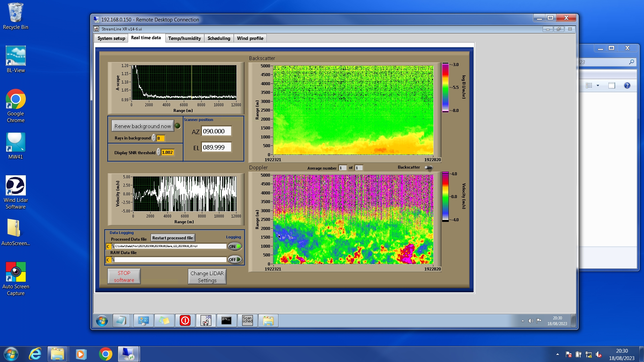Expand view options dropdown arrow in explorer window
644x362 pixels.
[x=598, y=85]
